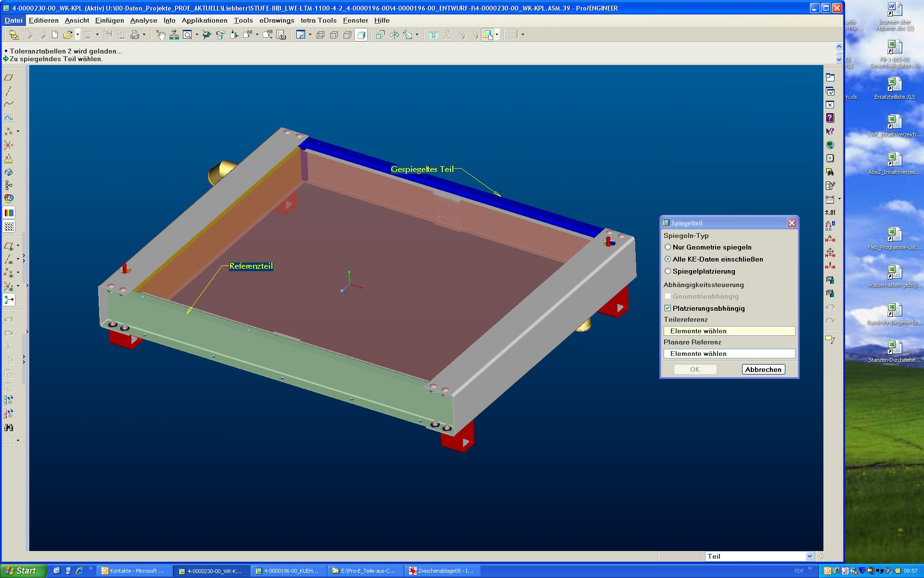
Task: Choose the Spiegelplatzierung radio button
Action: (667, 271)
